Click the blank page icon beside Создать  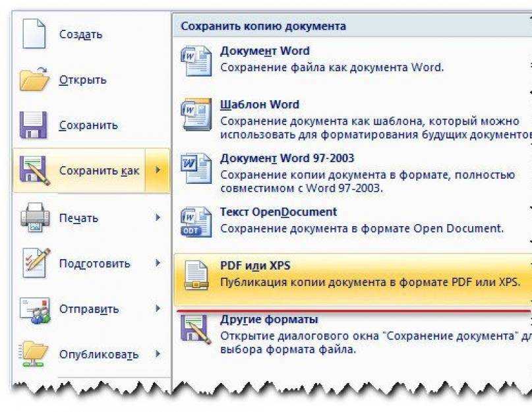34,34
